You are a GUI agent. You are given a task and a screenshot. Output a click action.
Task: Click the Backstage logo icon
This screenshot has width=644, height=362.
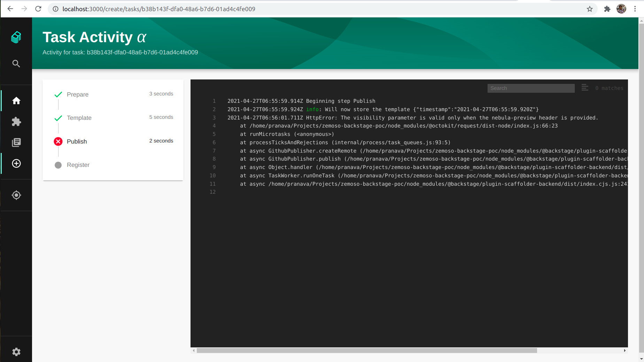point(16,37)
